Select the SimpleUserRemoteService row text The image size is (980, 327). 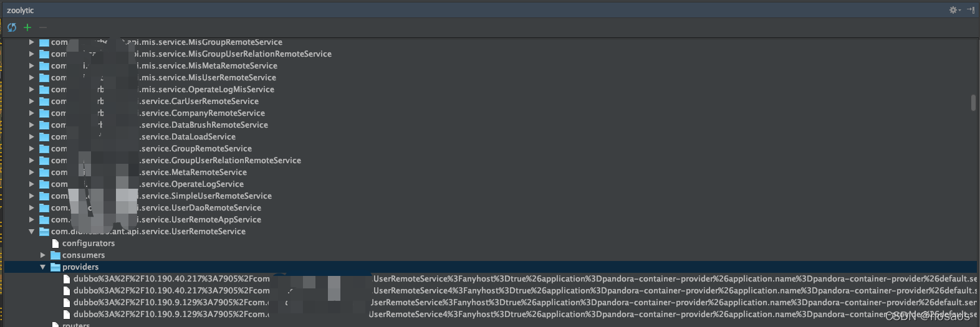161,196
